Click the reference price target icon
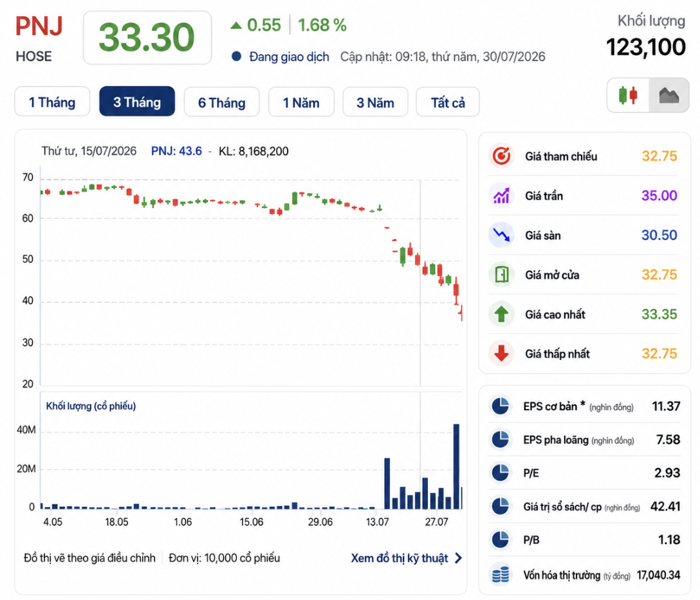Image resolution: width=700 pixels, height=600 pixels. click(x=501, y=156)
